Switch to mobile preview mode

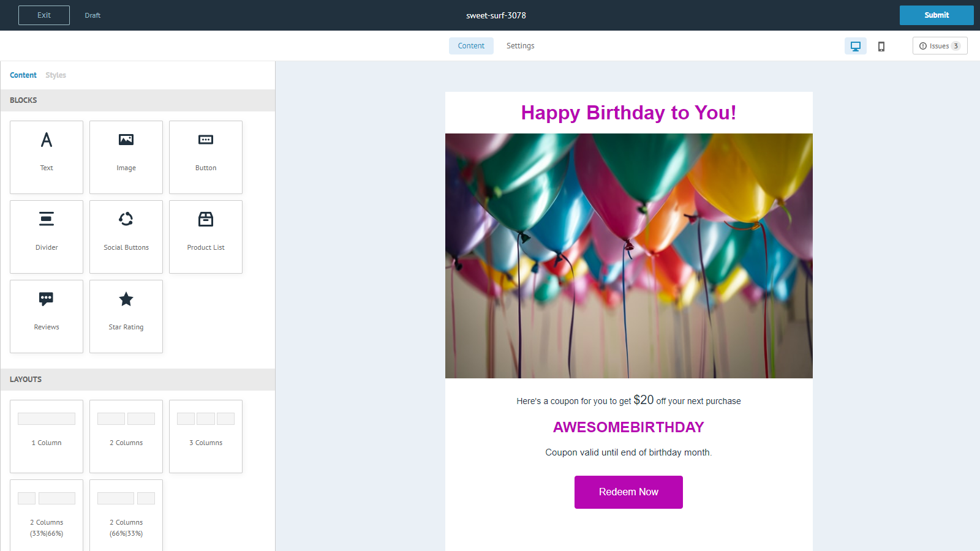pos(881,46)
